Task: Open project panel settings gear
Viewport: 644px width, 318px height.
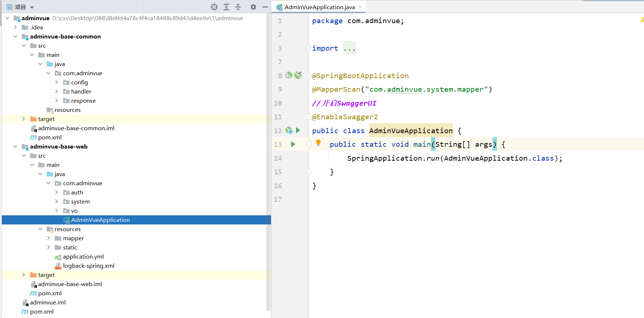Action: coord(253,7)
